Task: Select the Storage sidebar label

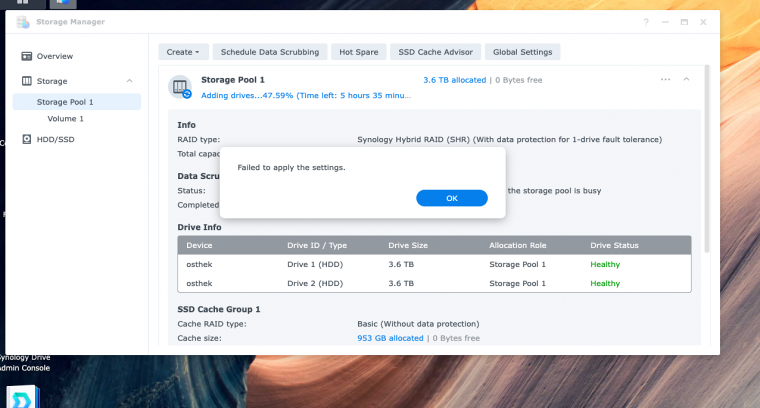Action: pyautogui.click(x=52, y=81)
